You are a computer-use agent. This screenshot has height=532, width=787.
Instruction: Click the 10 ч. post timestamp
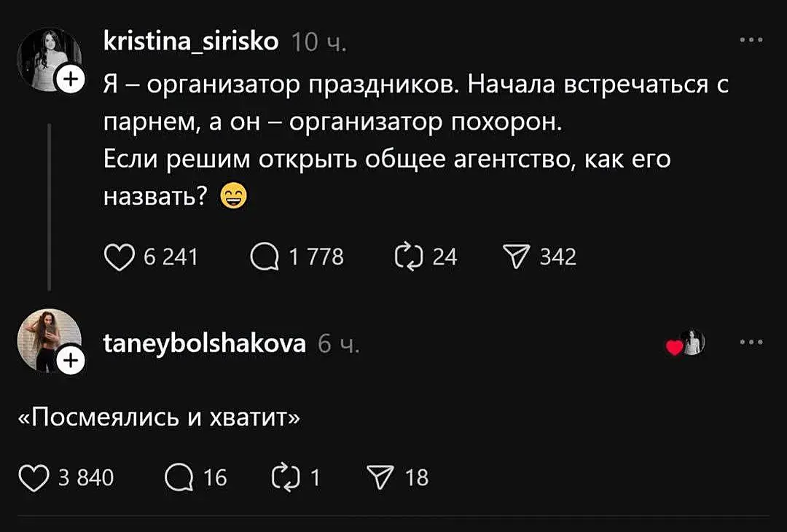tap(318, 43)
